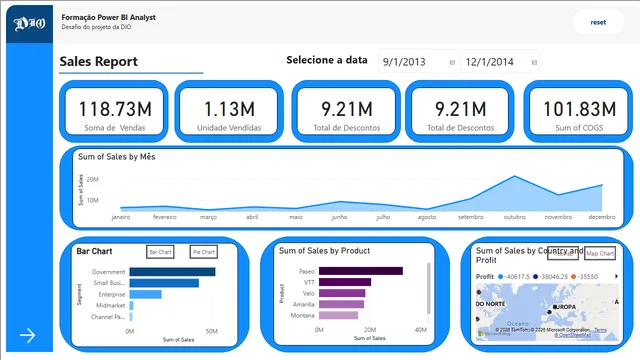The height and width of the screenshot is (360, 640).
Task: Click the start date field showing 9/1/2013
Action: pos(417,62)
